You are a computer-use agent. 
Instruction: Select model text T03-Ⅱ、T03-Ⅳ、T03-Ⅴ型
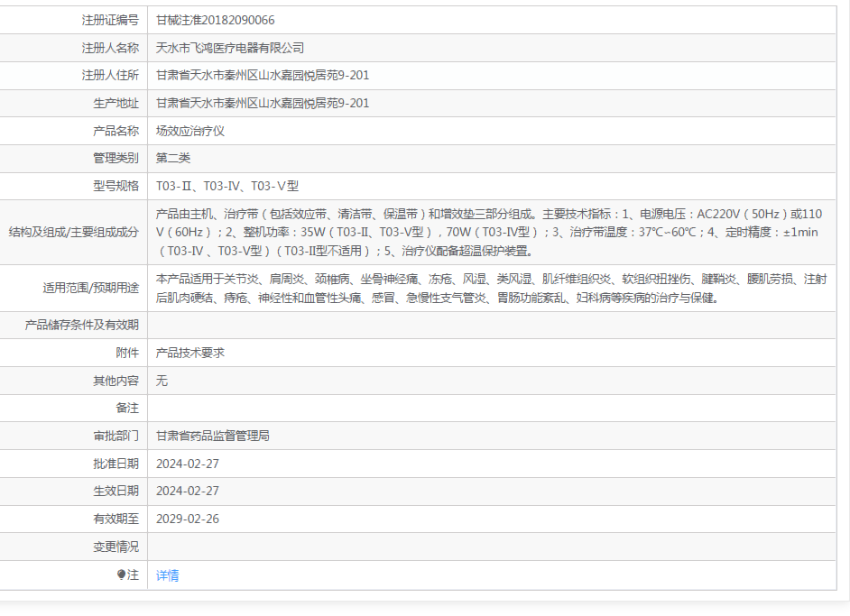[x=227, y=187]
